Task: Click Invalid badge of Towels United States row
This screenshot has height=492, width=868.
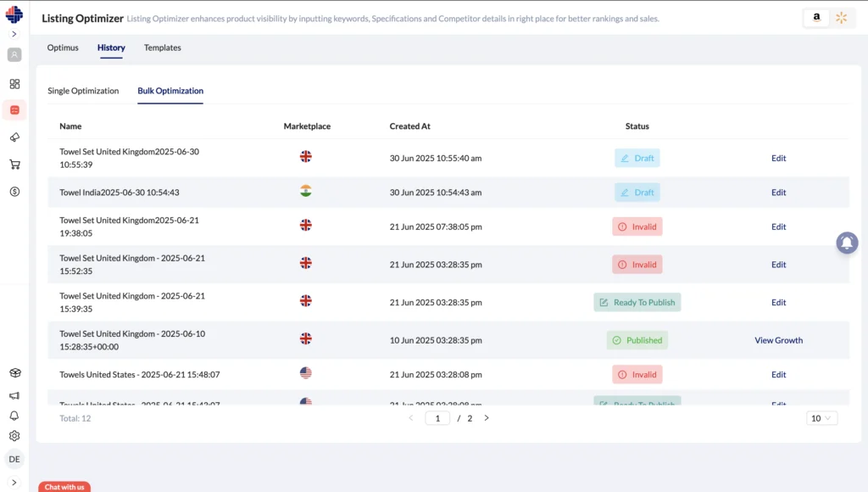Action: click(x=637, y=375)
